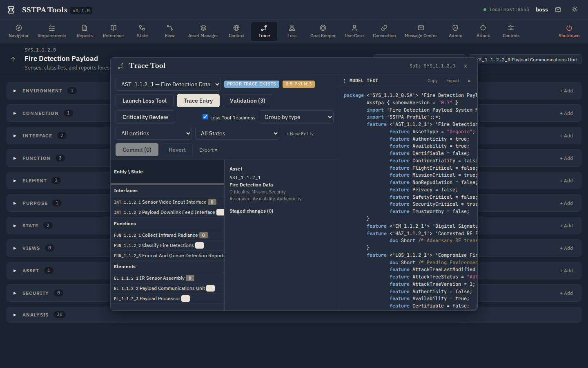This screenshot has width=588, height=368.
Task: Open the mail icon next to boss
Action: [558, 9]
